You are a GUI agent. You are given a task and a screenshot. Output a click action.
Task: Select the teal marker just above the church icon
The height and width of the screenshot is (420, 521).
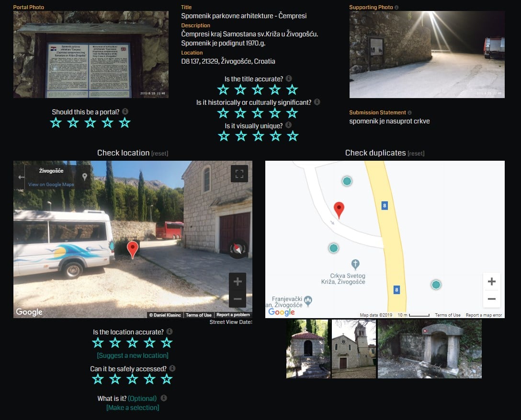[x=334, y=248]
